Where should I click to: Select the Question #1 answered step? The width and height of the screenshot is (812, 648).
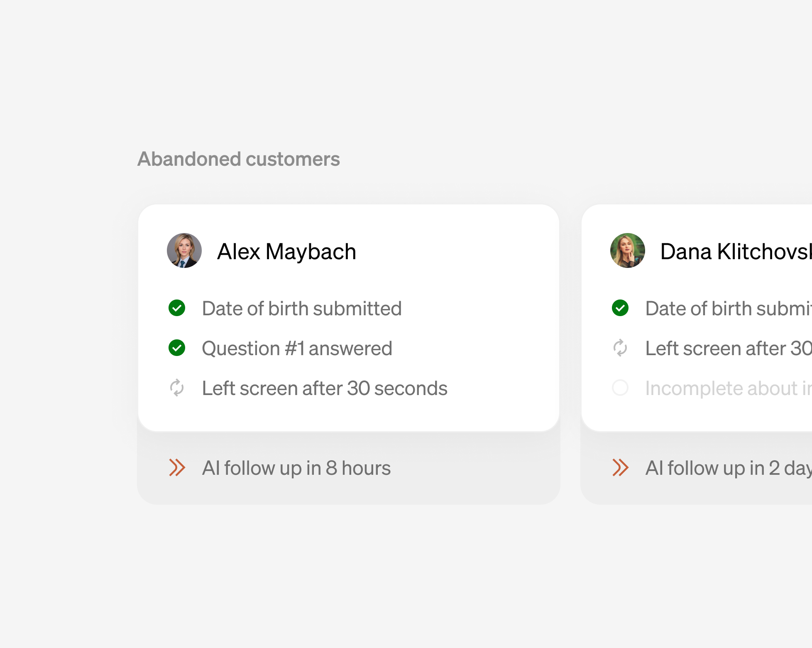tap(297, 349)
